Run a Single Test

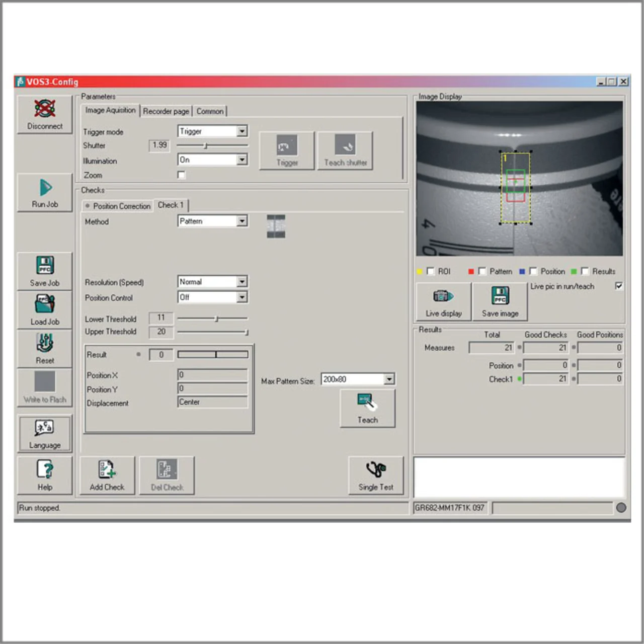(376, 470)
